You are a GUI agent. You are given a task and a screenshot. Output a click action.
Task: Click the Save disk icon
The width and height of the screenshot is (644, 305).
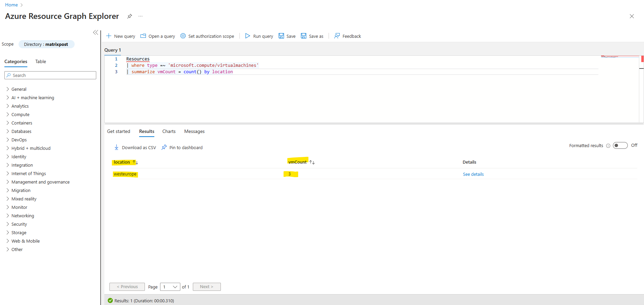pyautogui.click(x=281, y=36)
